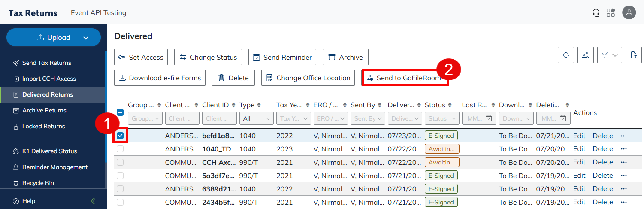644x209 pixels.
Task: Click the Client ID filter field
Action: click(x=219, y=118)
